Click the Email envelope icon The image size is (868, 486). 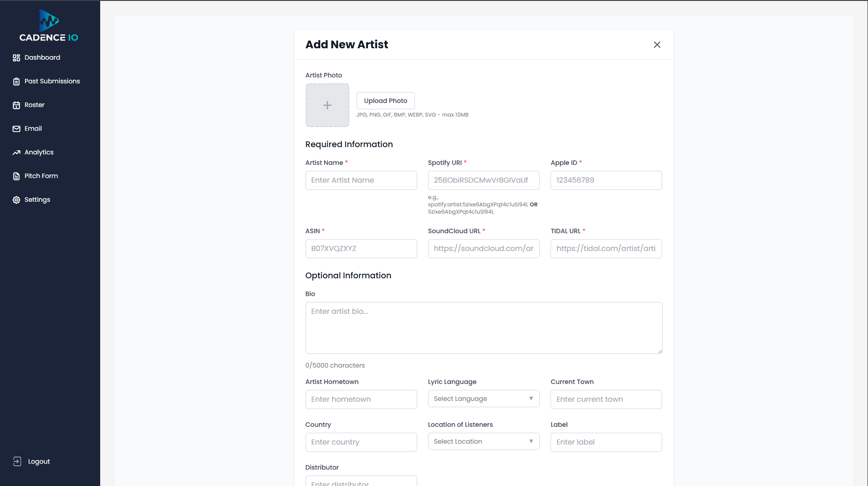(16, 129)
